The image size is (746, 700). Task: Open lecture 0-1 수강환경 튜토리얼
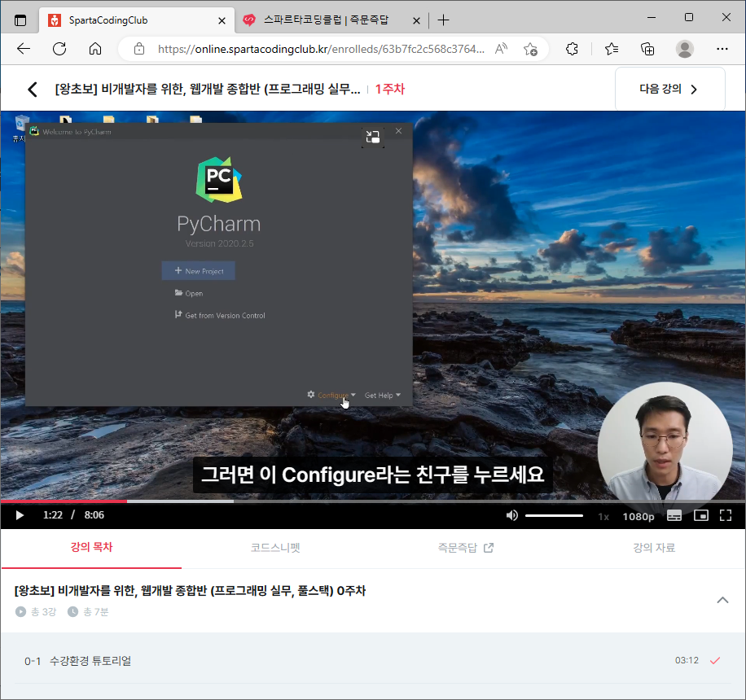[x=373, y=661]
